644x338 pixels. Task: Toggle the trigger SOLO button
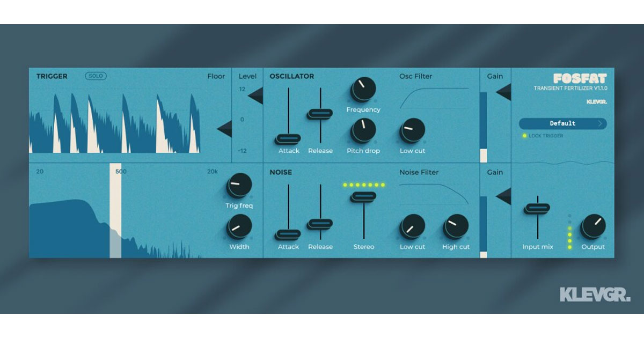coord(96,76)
